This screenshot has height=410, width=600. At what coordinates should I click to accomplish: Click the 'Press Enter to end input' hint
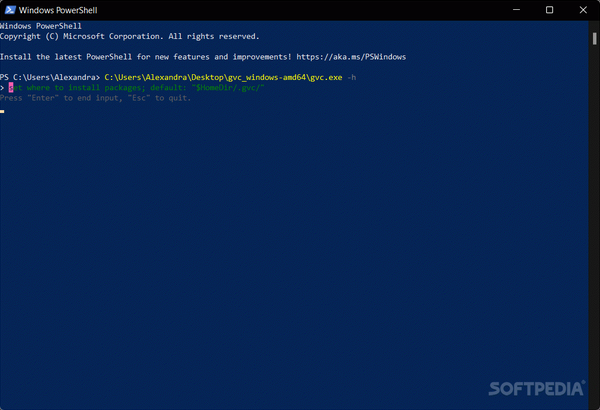(95, 98)
